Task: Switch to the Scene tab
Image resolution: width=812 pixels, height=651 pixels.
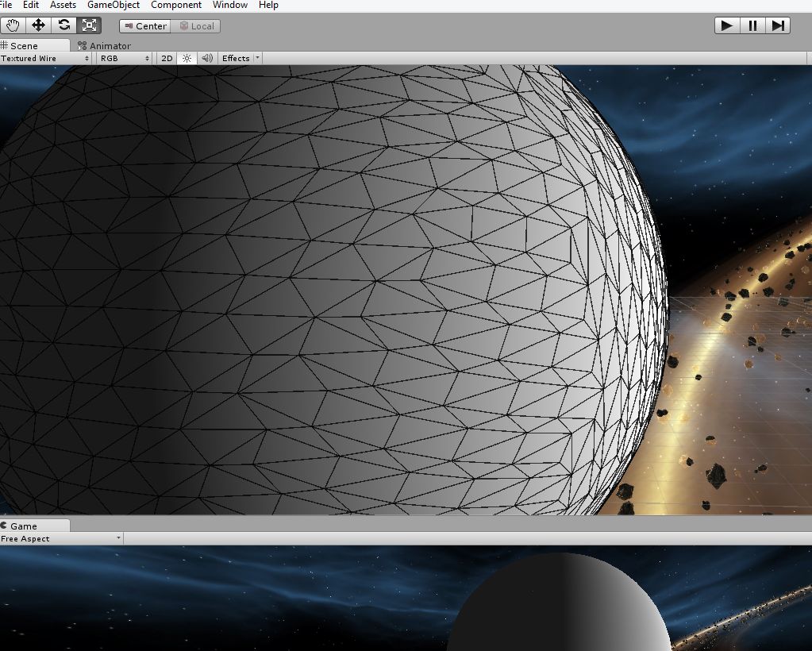Action: point(34,45)
